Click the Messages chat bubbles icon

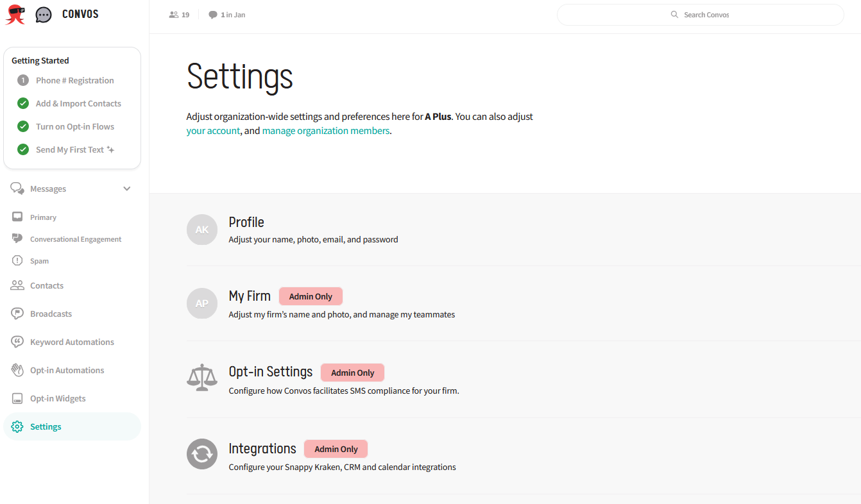pyautogui.click(x=17, y=189)
